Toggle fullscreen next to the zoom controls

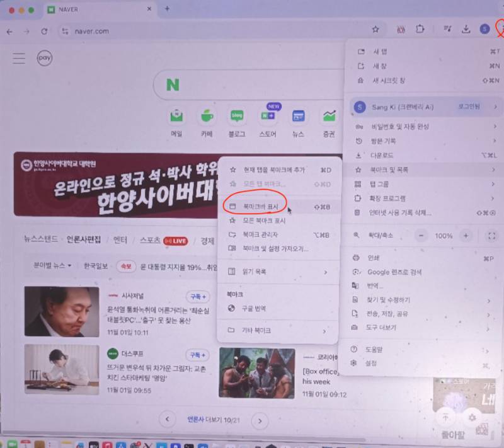pyautogui.click(x=492, y=236)
